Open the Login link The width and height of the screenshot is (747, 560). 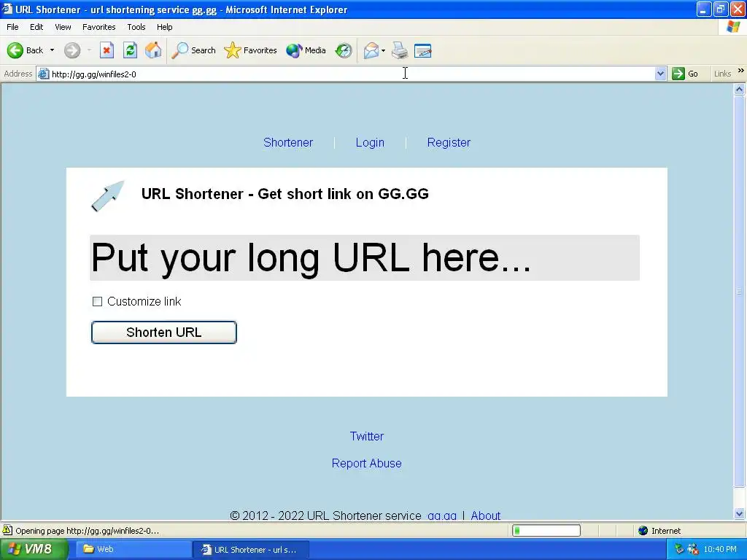(x=370, y=142)
